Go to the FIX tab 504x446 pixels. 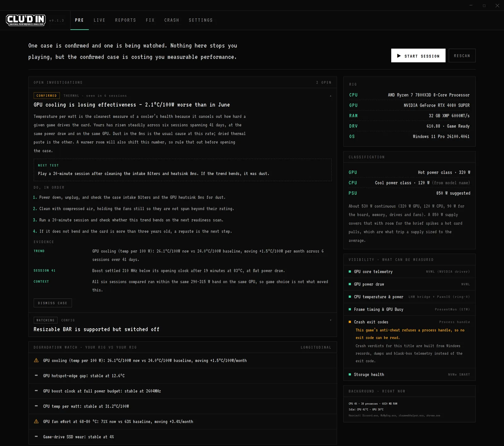point(150,20)
